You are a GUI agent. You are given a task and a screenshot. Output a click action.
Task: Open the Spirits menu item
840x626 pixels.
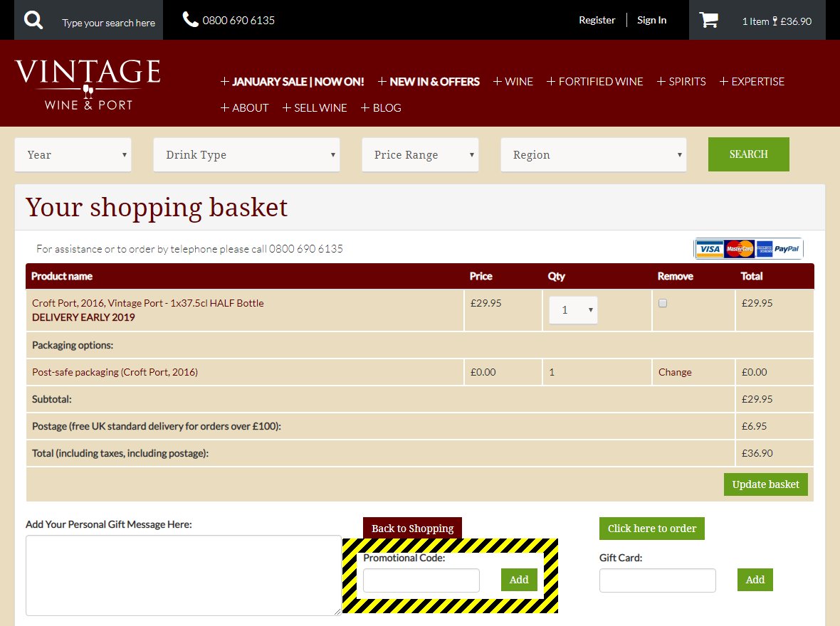681,82
